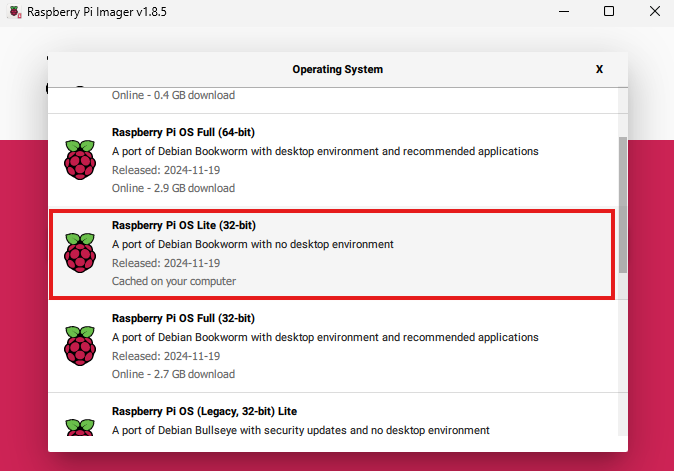
Task: Close the Operating System dialog with X
Action: (599, 70)
